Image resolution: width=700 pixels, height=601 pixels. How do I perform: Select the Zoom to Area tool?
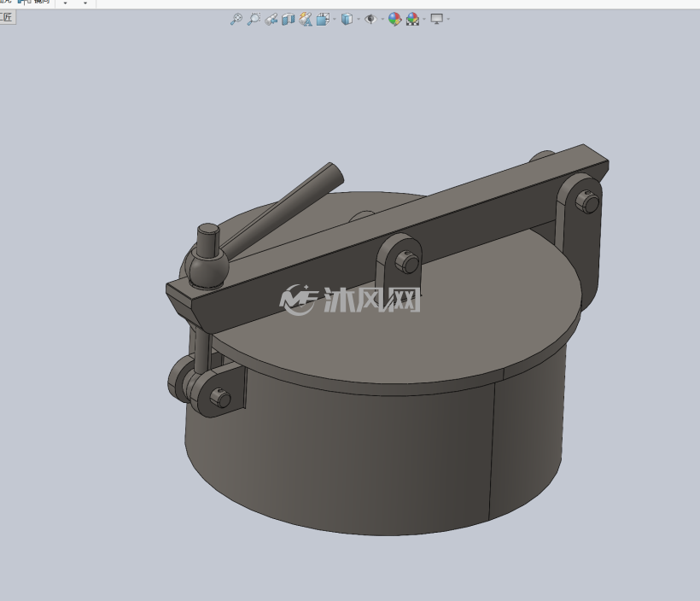[x=254, y=19]
